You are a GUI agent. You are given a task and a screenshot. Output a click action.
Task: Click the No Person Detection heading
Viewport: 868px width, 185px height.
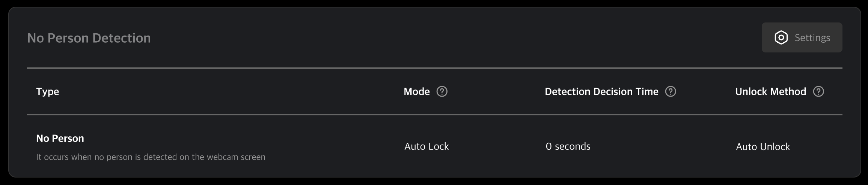(x=89, y=38)
